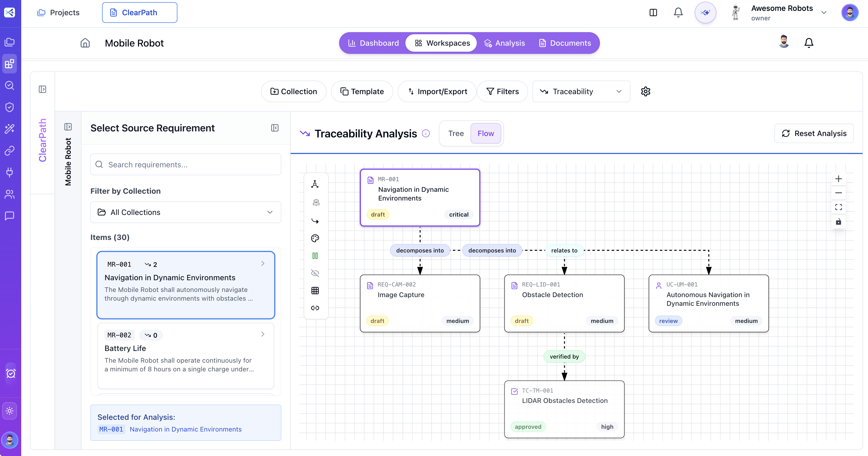The width and height of the screenshot is (868, 456).
Task: Click the zoom-in plus control on the canvas
Action: point(839,179)
